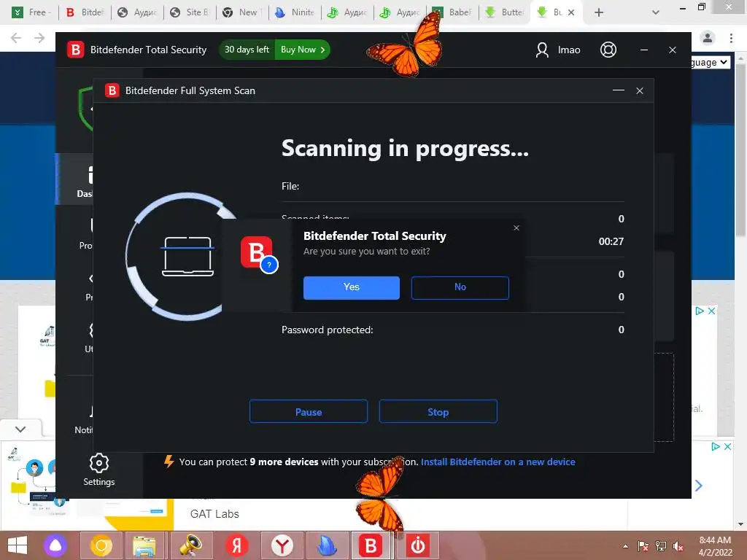Close the Full System Scan window
Viewport: 747px width, 560px height.
click(639, 90)
